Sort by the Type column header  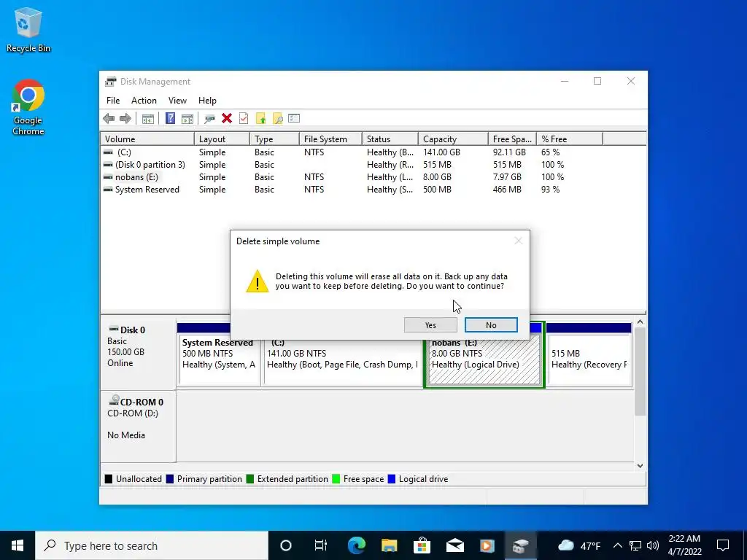275,139
